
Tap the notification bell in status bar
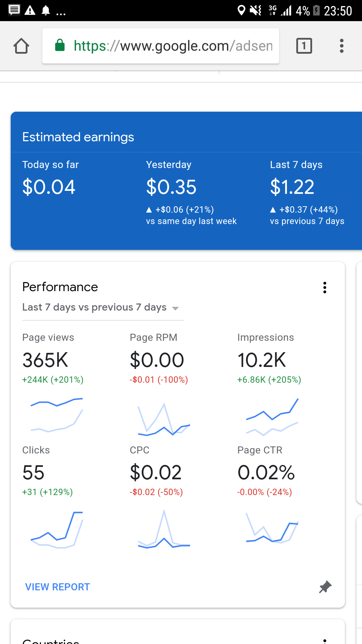[x=46, y=11]
